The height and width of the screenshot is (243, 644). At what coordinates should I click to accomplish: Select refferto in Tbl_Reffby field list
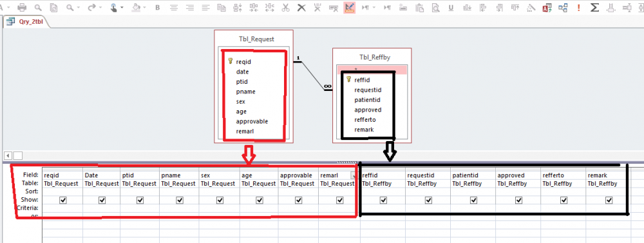(365, 120)
